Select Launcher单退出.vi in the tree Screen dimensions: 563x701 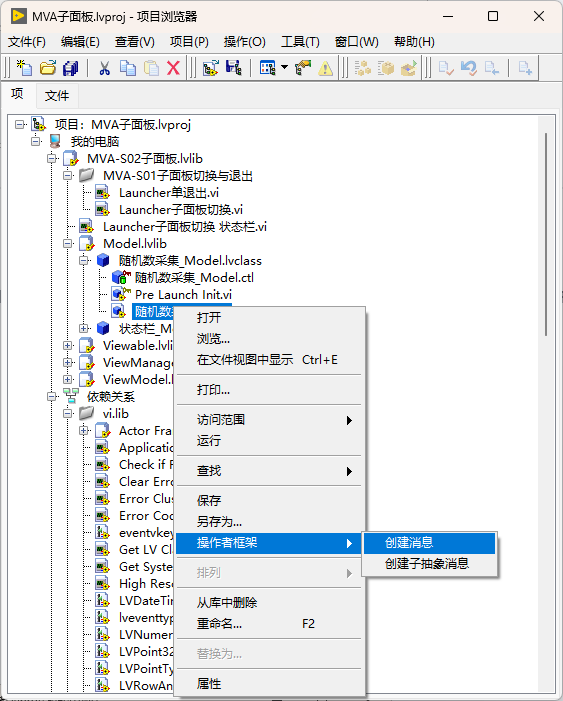[169, 192]
